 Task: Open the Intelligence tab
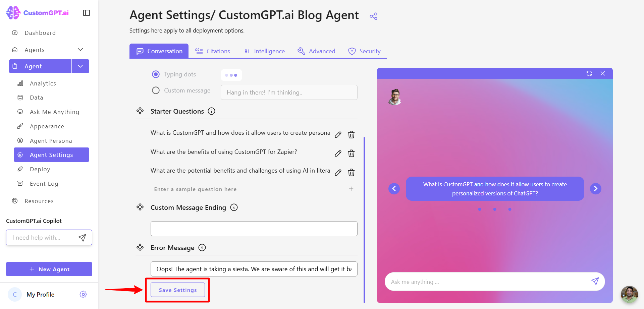pos(264,51)
